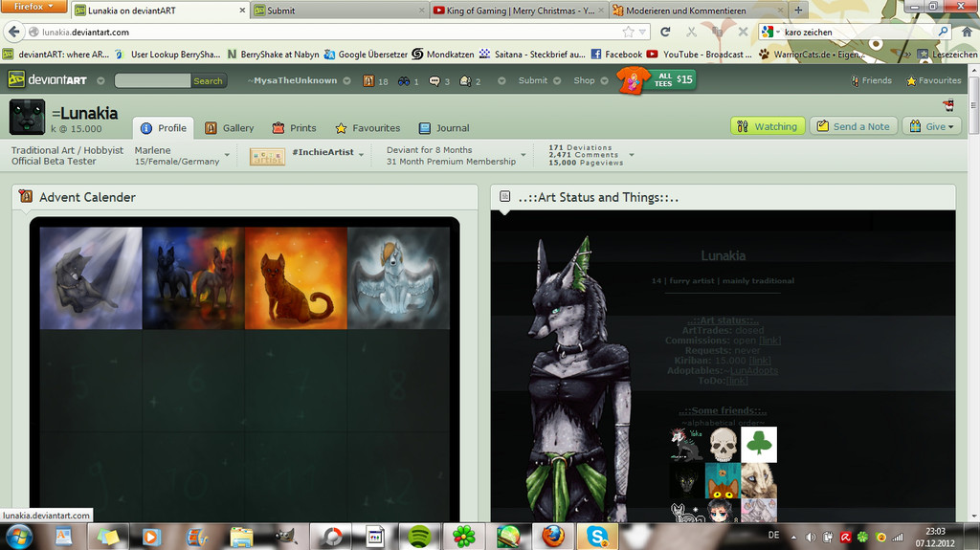Click the deviantART search input field

coord(152,80)
